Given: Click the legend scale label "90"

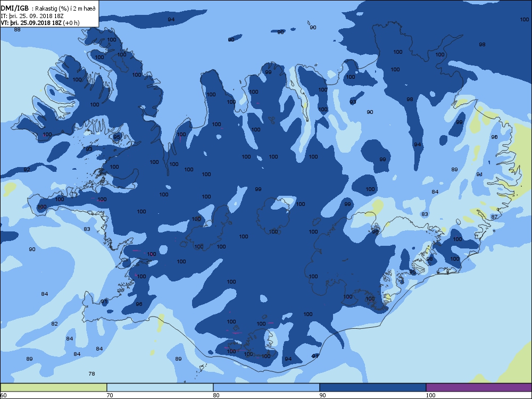Looking at the screenshot, I should 322,395.
